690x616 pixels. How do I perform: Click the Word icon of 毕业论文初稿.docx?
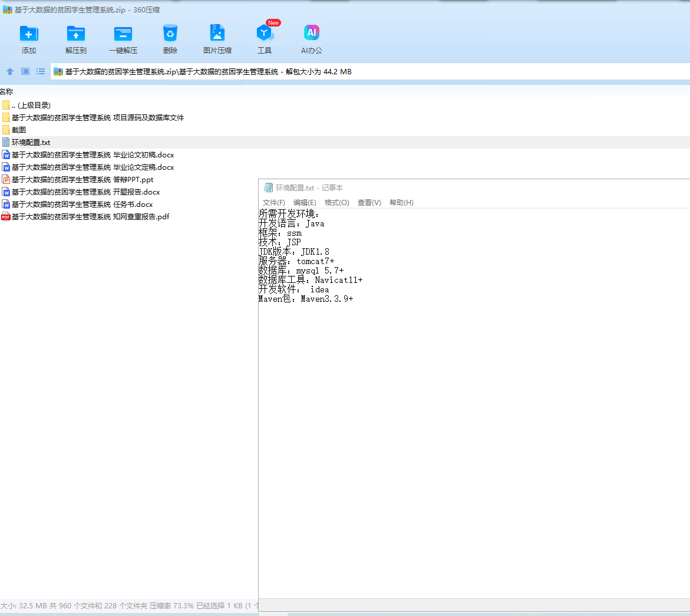[6, 155]
